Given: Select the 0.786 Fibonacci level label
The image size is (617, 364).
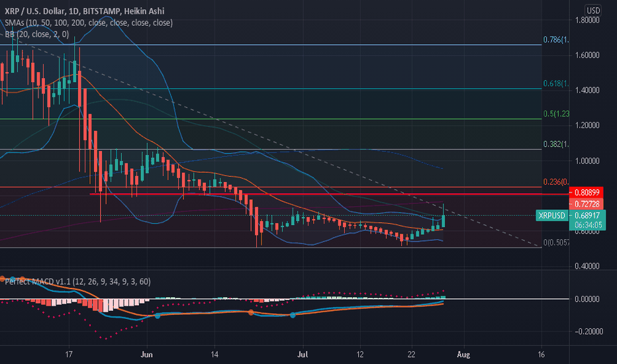Looking at the screenshot, I should point(556,40).
